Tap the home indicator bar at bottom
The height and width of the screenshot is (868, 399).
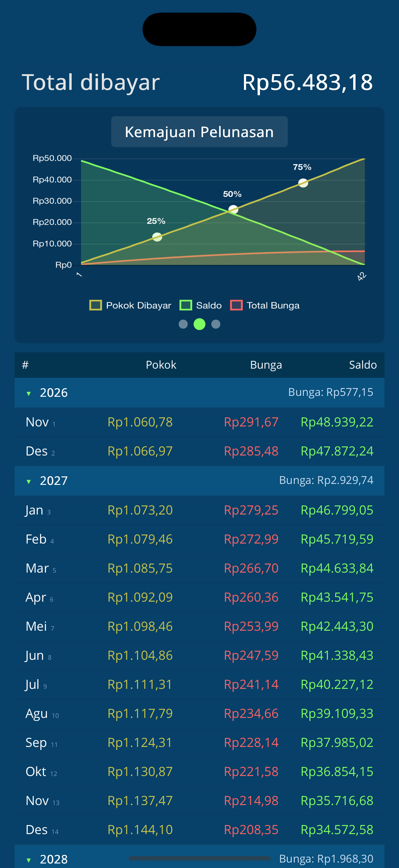pos(199,858)
